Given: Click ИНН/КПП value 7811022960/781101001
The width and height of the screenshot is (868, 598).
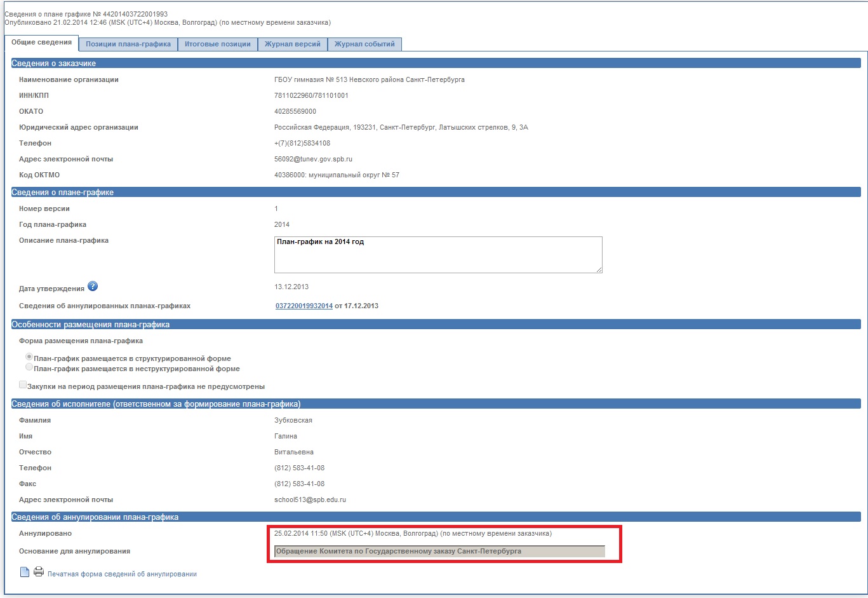Looking at the screenshot, I should (311, 95).
